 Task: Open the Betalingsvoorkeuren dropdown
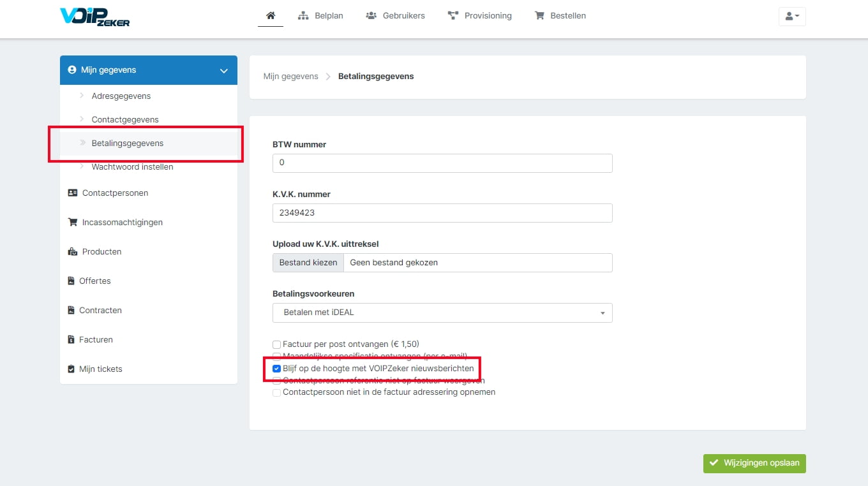442,313
